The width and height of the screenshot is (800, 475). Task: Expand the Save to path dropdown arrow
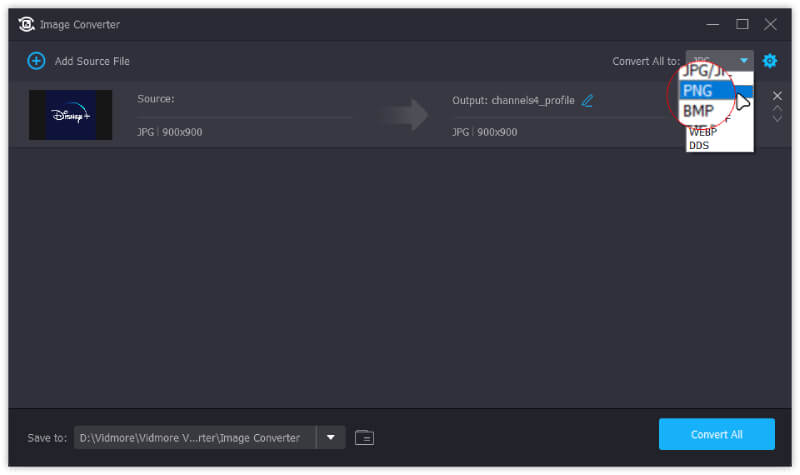[331, 437]
